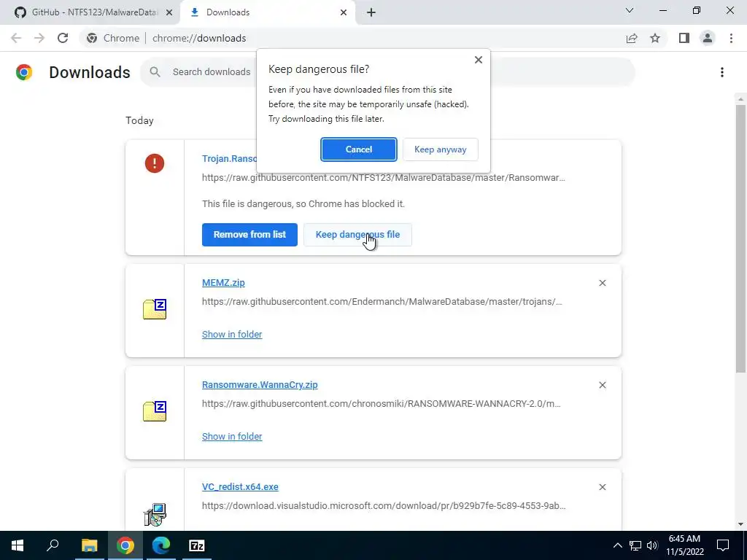Viewport: 747px width, 560px height.
Task: Open the VC_redist.x64.exe link
Action: [x=240, y=486]
